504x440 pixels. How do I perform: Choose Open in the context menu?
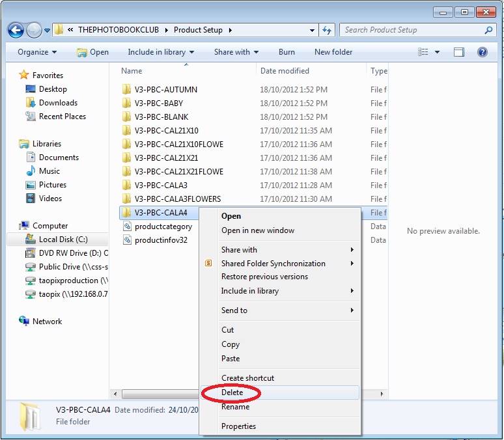point(280,216)
